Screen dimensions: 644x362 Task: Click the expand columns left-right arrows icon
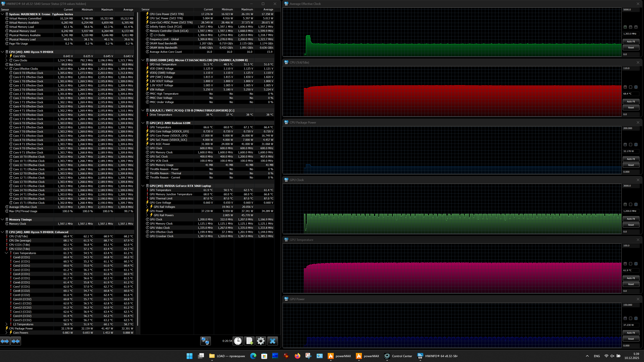click(5, 341)
